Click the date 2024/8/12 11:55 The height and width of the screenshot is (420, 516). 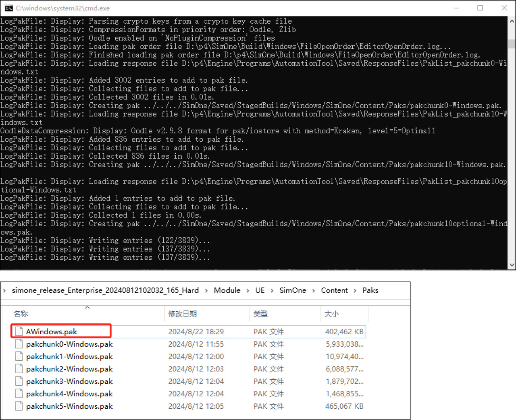196,344
